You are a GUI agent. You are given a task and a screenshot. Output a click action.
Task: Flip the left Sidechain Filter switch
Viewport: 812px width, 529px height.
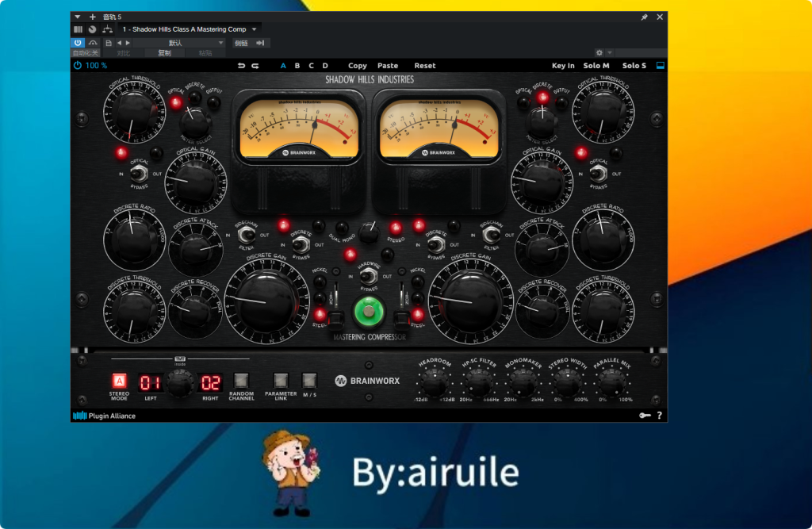[247, 236]
